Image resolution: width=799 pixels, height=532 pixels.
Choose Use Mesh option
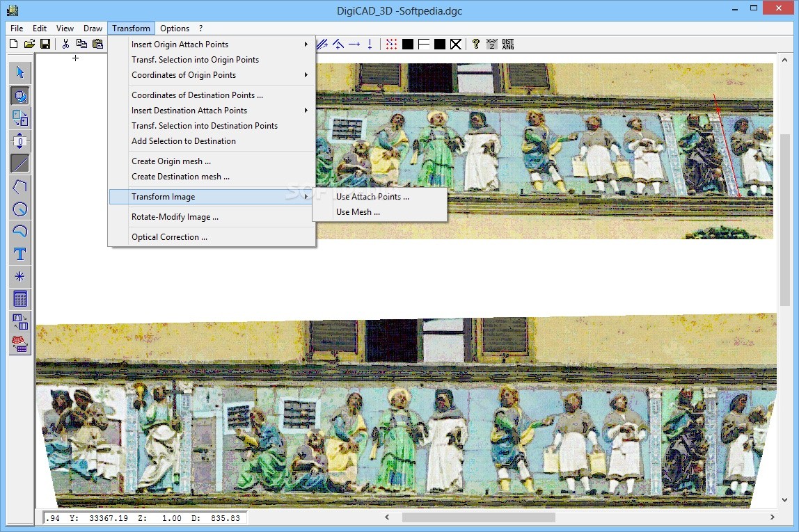[379, 212]
